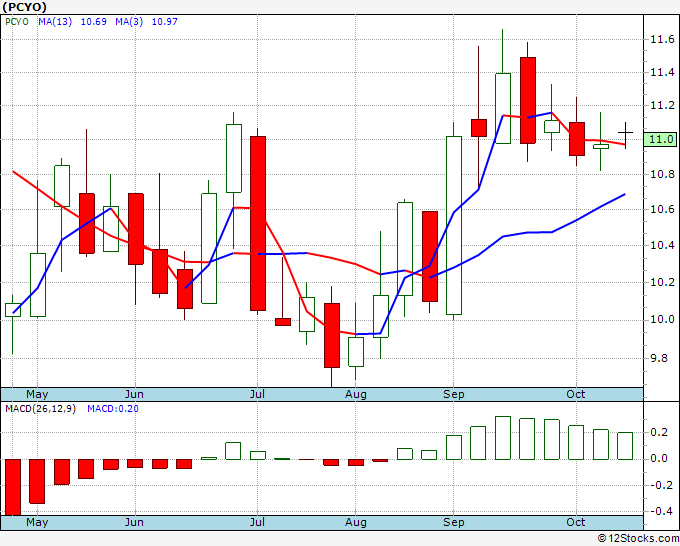
Task: Click the Sep label under the MACD panel
Action: point(454,522)
